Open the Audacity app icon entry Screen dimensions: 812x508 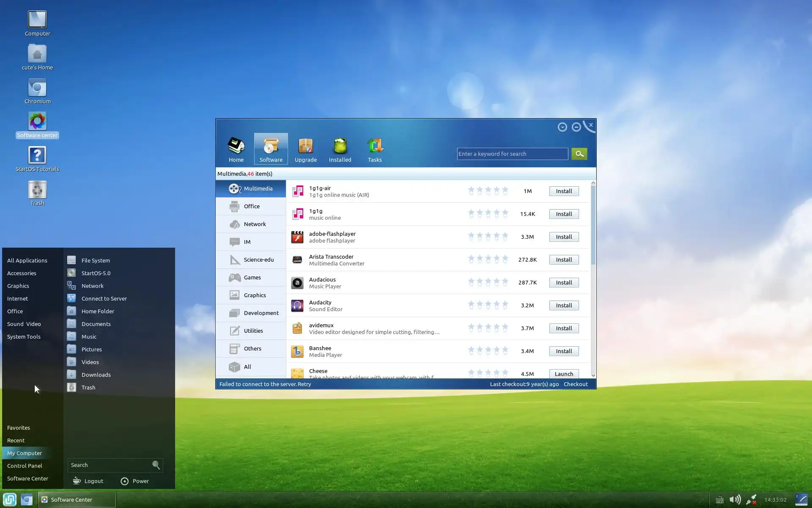click(x=297, y=305)
